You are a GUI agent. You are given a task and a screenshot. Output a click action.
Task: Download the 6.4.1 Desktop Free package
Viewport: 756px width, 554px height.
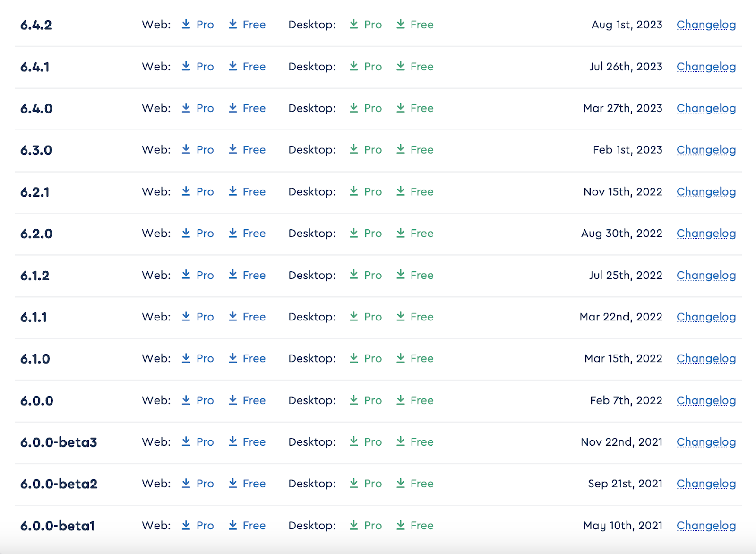414,67
